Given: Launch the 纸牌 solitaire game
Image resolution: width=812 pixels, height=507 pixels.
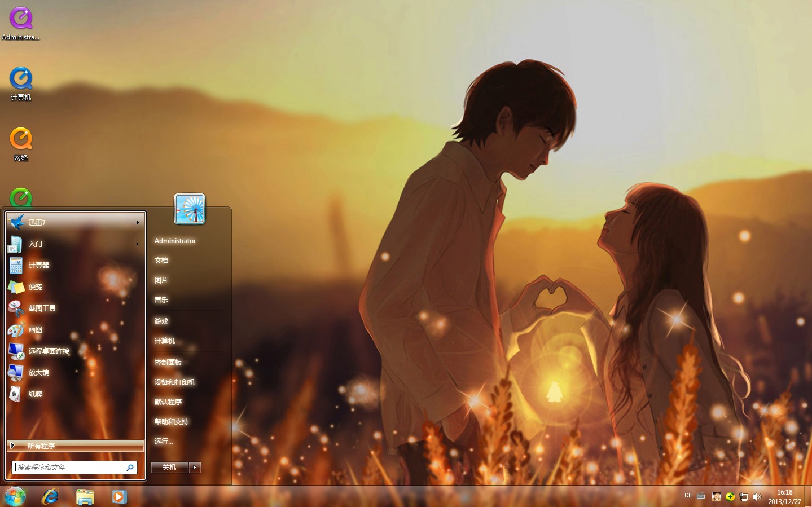Looking at the screenshot, I should click(75, 394).
